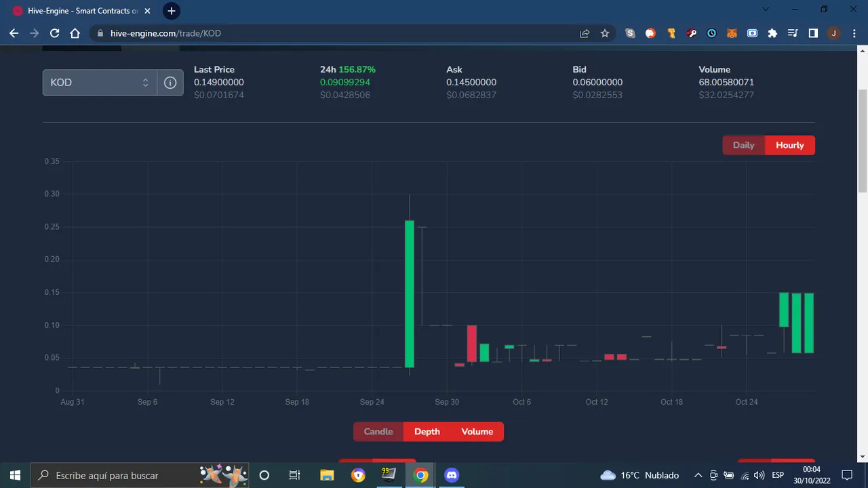The height and width of the screenshot is (488, 868).
Task: Open File Explorer from taskbar
Action: coord(327,475)
